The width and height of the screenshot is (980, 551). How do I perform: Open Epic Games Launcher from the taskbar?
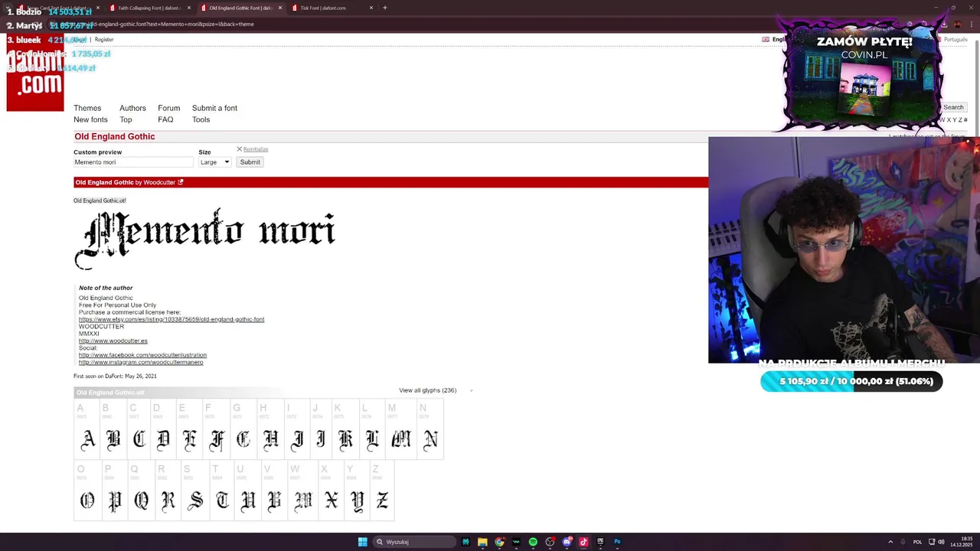pos(600,542)
